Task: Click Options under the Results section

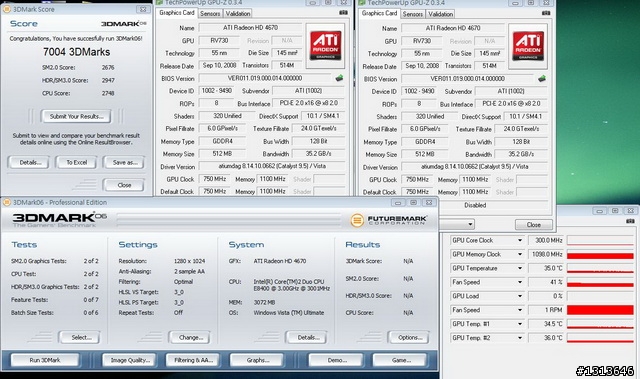Action: coord(409,337)
